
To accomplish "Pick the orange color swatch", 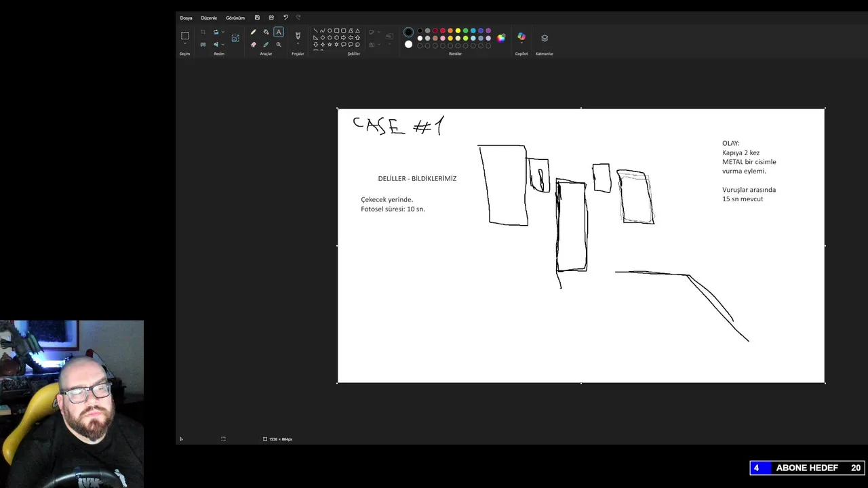I will (x=450, y=30).
